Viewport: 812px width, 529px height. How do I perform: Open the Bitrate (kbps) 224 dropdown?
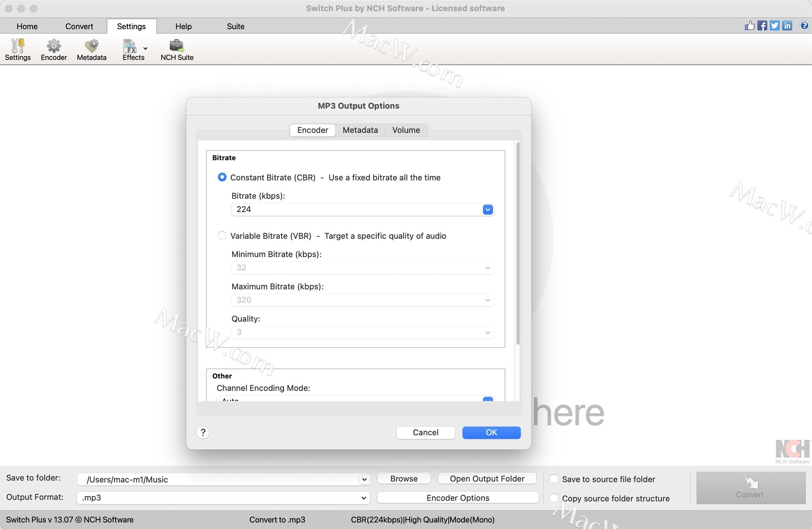click(x=488, y=209)
